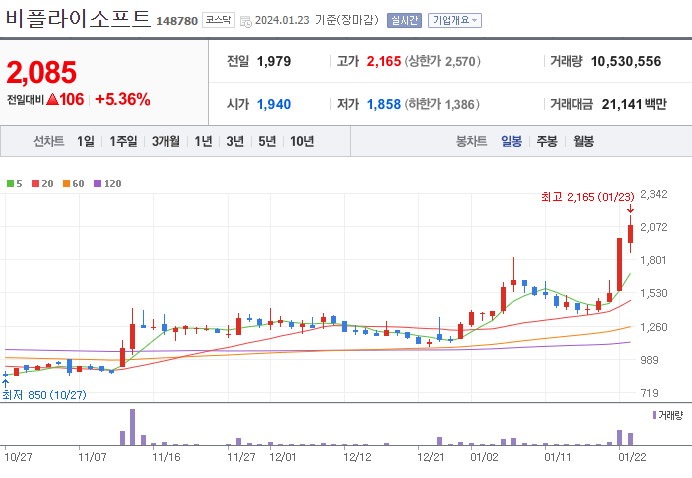The width and height of the screenshot is (692, 478).
Task: Switch to 주봉 weekly candle chart
Action: tap(547, 141)
